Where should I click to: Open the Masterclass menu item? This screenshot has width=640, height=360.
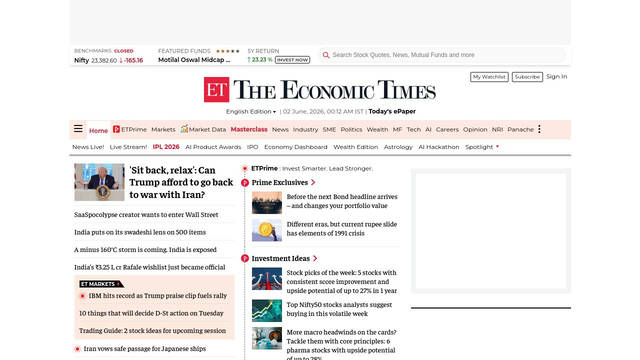(x=249, y=129)
